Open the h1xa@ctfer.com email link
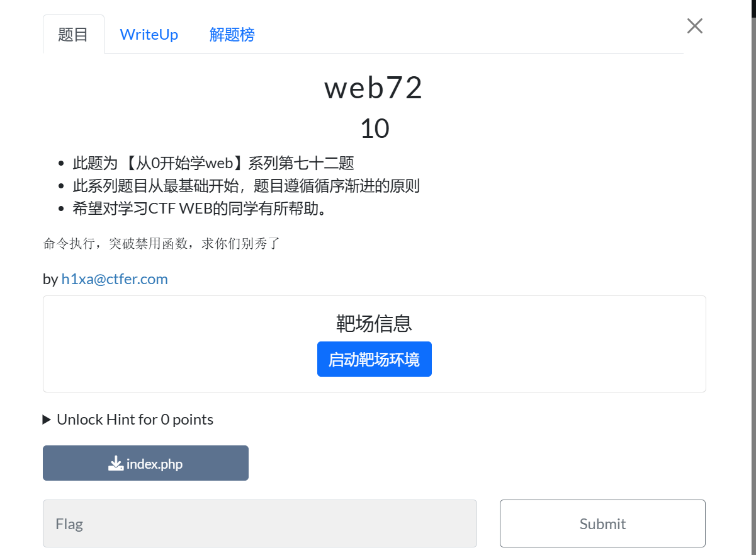The image size is (756, 555). [x=115, y=279]
